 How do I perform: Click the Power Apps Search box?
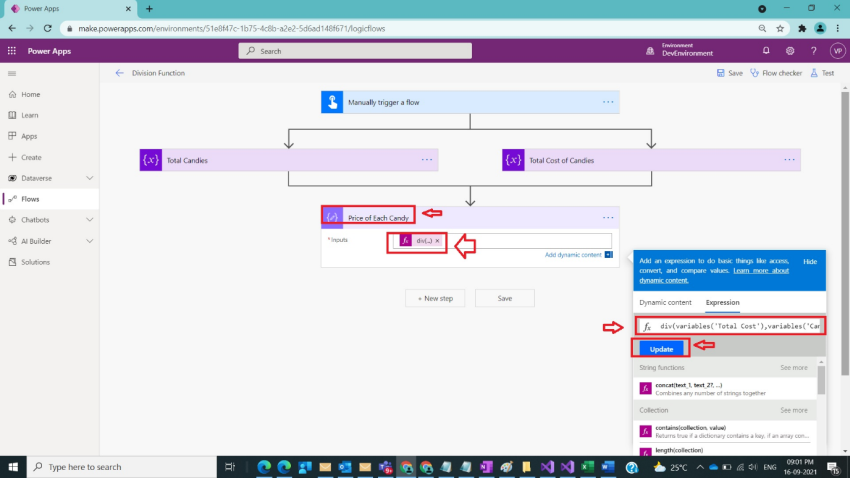point(355,51)
